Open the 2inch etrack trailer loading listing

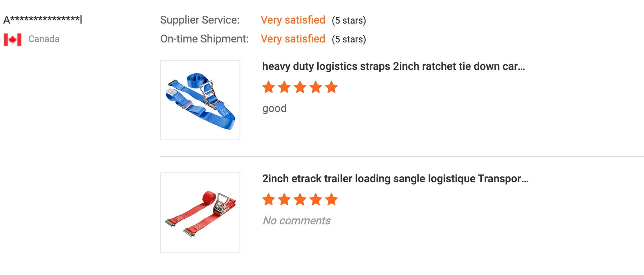(395, 179)
